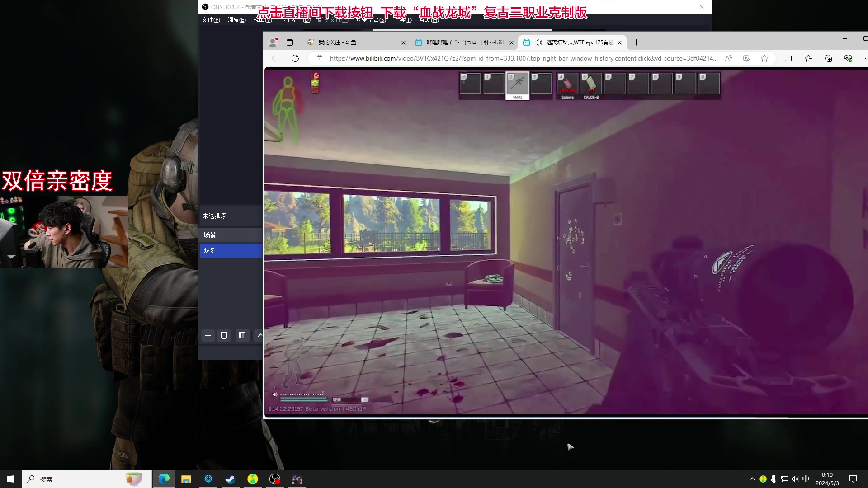The image size is (868, 488).
Task: Delete the selected OBS scene
Action: [x=224, y=335]
